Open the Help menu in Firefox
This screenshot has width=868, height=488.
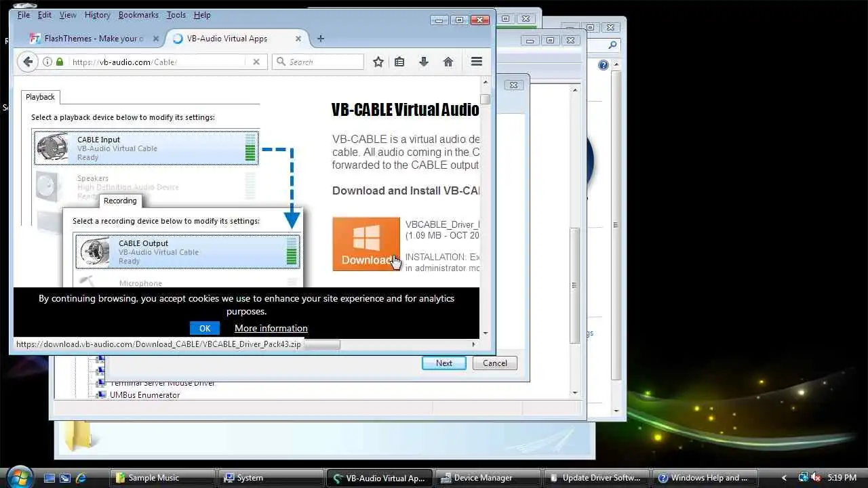point(202,15)
